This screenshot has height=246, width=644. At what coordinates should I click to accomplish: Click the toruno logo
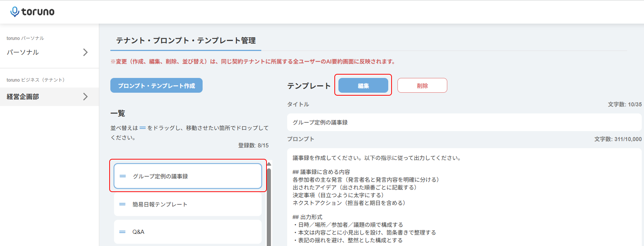[32, 12]
